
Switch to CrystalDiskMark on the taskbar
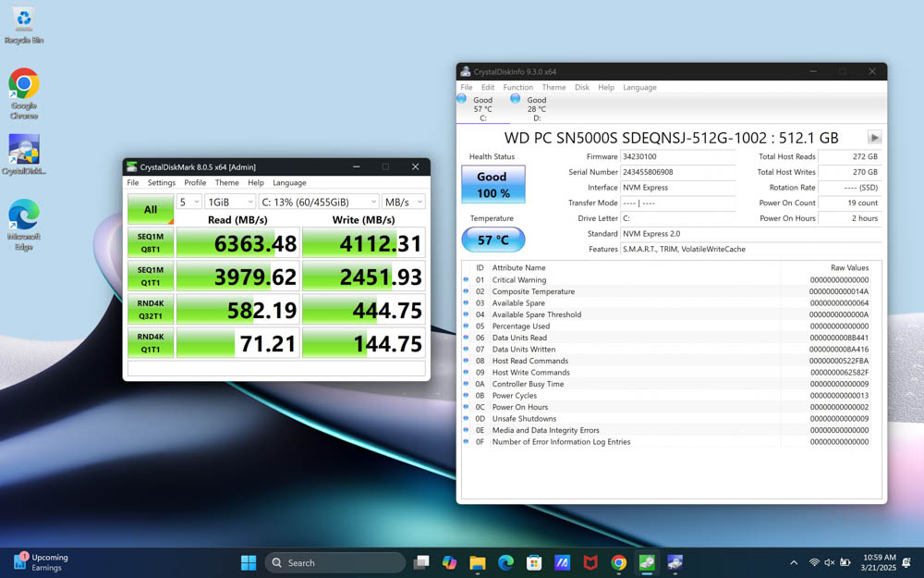(647, 562)
